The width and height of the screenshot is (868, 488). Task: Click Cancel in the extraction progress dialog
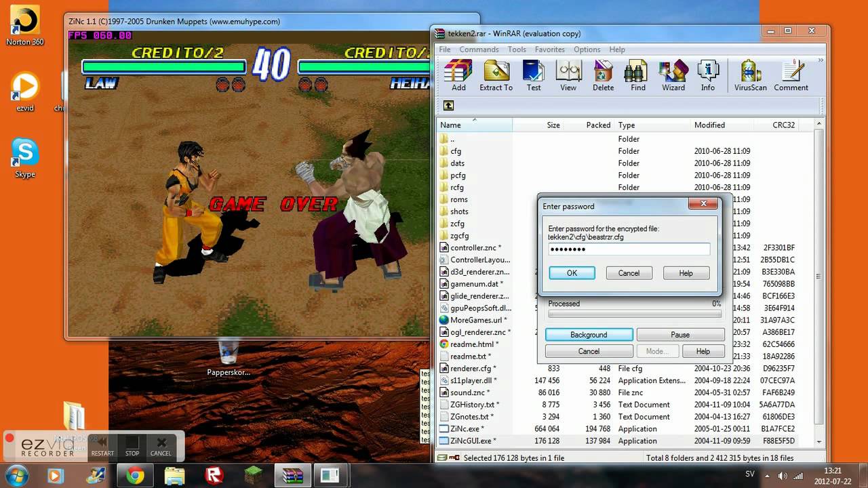tap(589, 351)
